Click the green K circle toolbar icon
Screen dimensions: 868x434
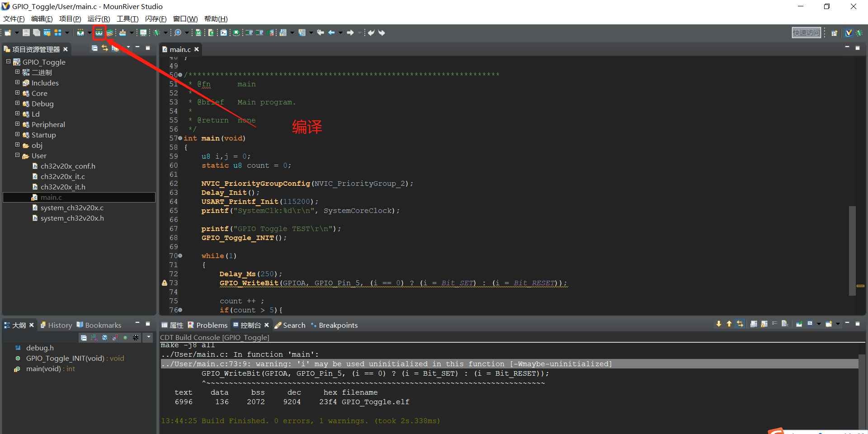tap(236, 33)
